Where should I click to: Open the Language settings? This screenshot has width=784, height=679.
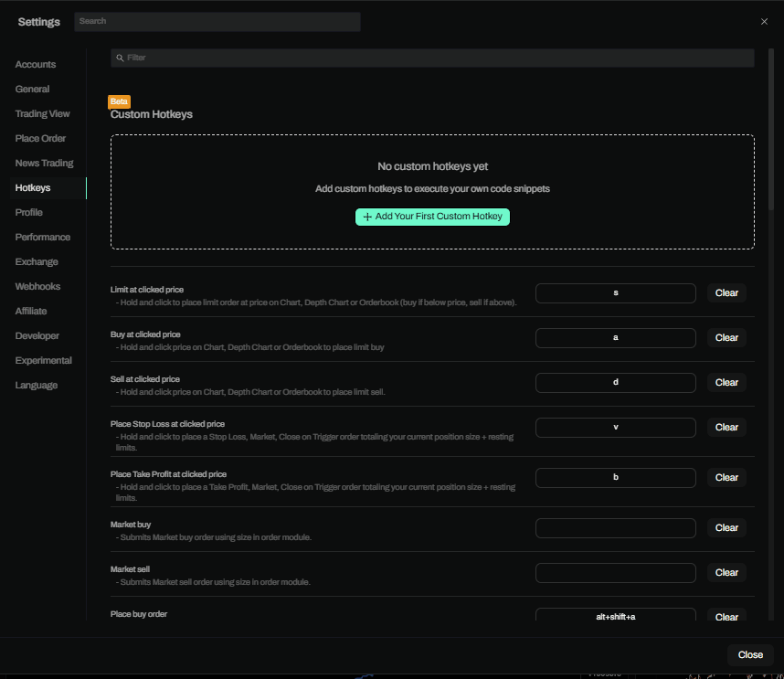(x=36, y=385)
